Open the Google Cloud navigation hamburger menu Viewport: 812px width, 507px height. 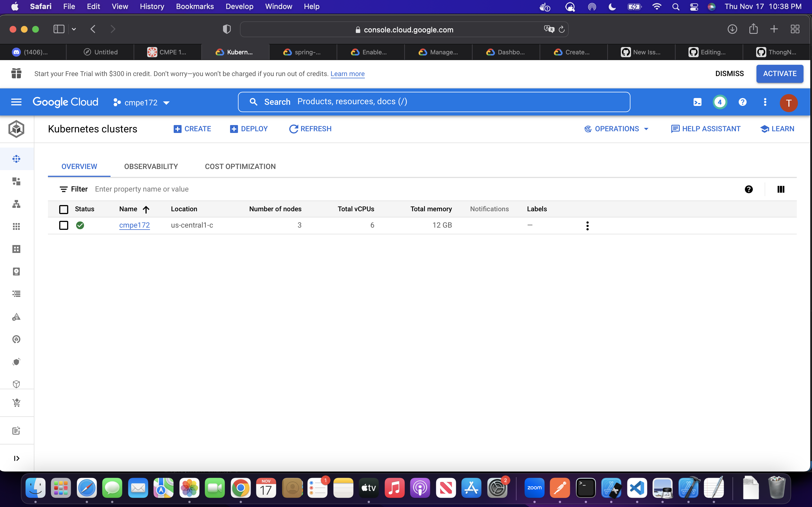[x=16, y=102]
